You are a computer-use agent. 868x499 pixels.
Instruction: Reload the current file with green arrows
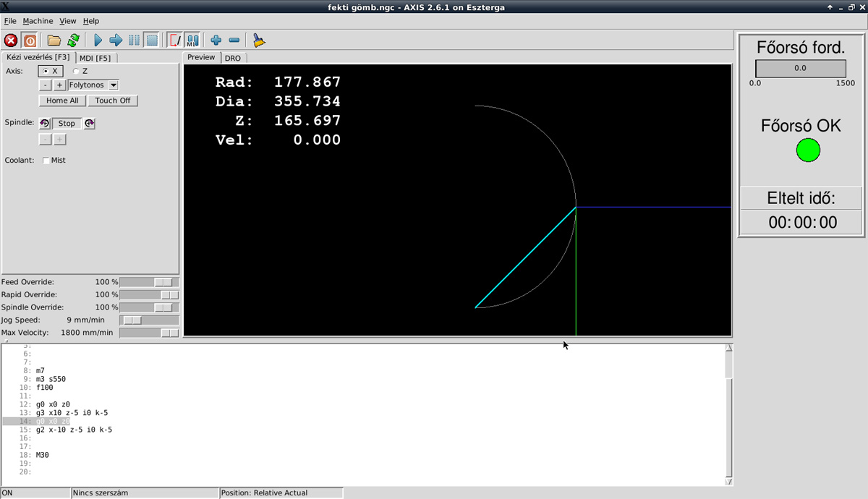click(x=73, y=40)
